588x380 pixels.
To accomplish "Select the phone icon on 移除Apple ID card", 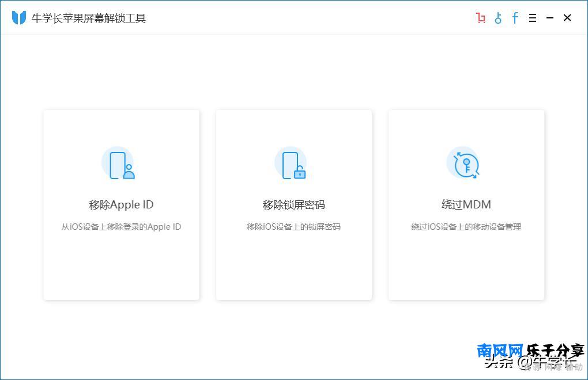I will [120, 164].
